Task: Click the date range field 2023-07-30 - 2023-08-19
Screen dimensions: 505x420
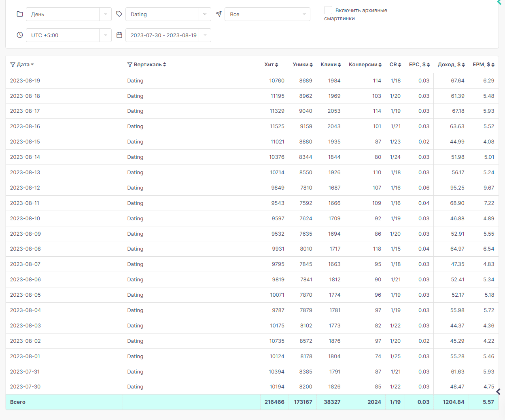Action: tap(168, 35)
